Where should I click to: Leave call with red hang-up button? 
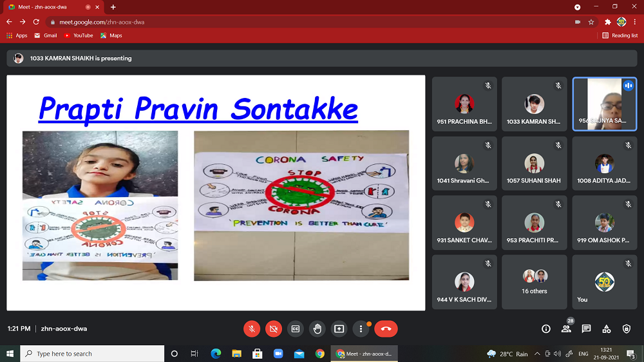point(386,329)
